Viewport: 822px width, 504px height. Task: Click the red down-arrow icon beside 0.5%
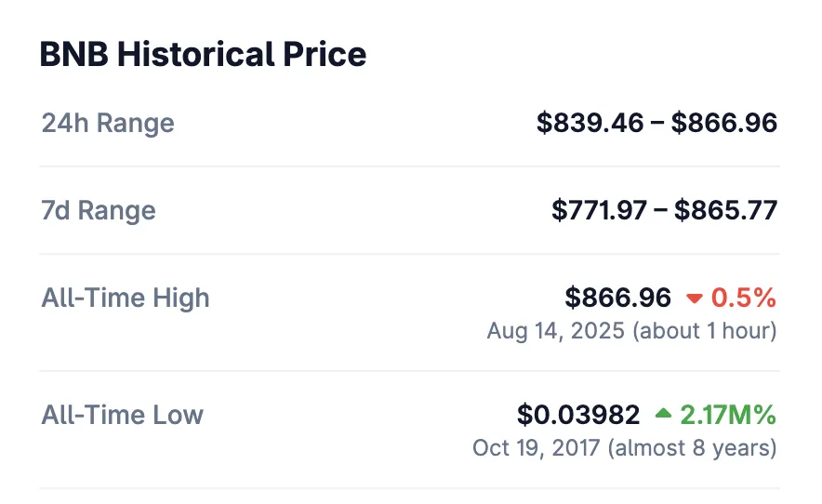click(695, 298)
